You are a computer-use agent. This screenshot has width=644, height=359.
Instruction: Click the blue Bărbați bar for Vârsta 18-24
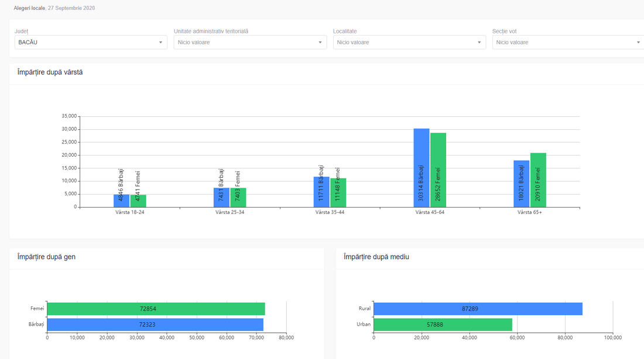point(121,201)
